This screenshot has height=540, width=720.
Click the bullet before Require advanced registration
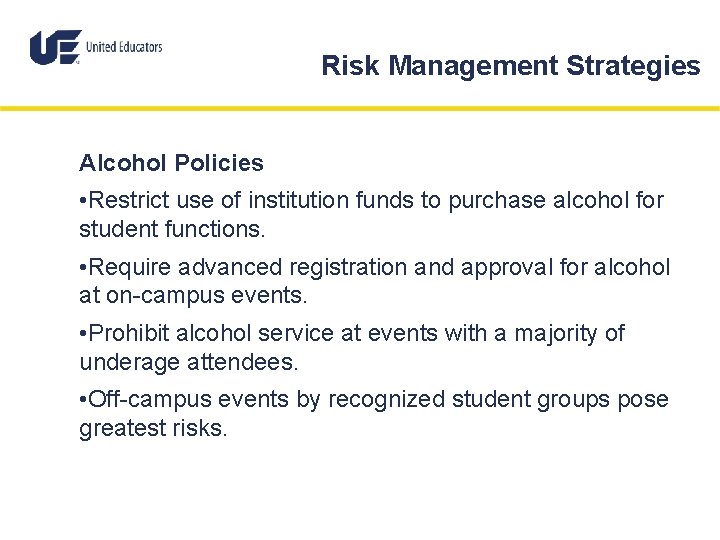coord(83,267)
